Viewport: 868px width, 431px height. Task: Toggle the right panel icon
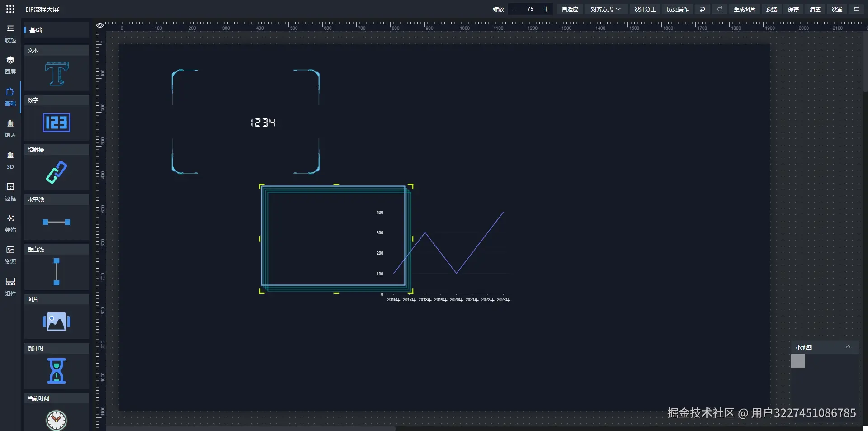[x=856, y=9]
